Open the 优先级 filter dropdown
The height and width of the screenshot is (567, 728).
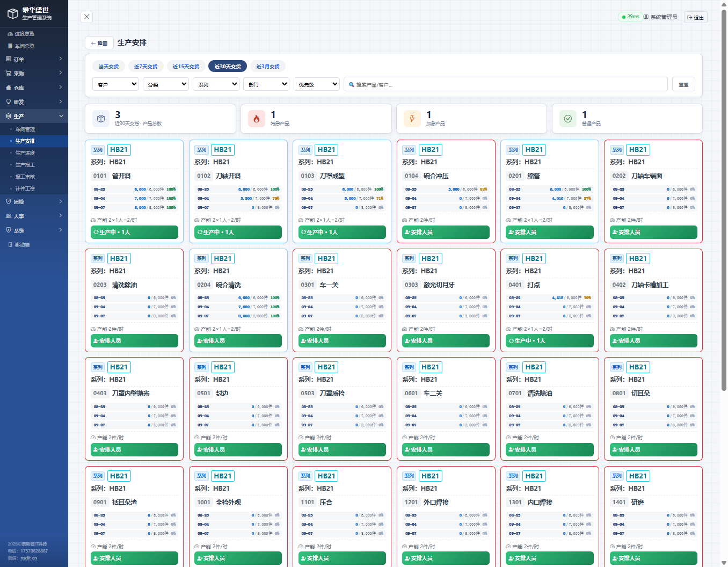click(x=317, y=84)
